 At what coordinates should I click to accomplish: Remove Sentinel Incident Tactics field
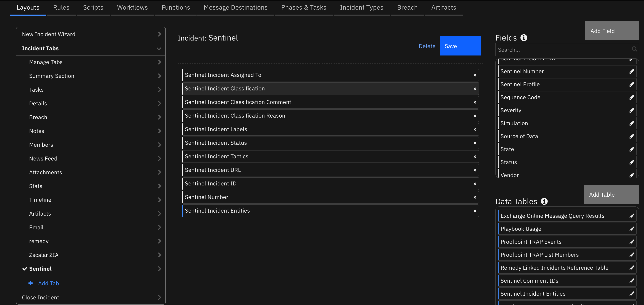474,157
